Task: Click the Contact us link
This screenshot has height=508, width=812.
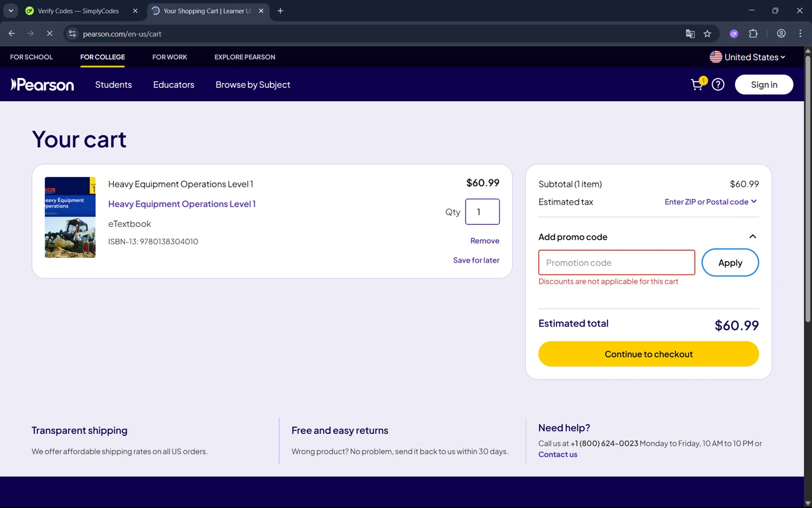Action: (x=558, y=454)
